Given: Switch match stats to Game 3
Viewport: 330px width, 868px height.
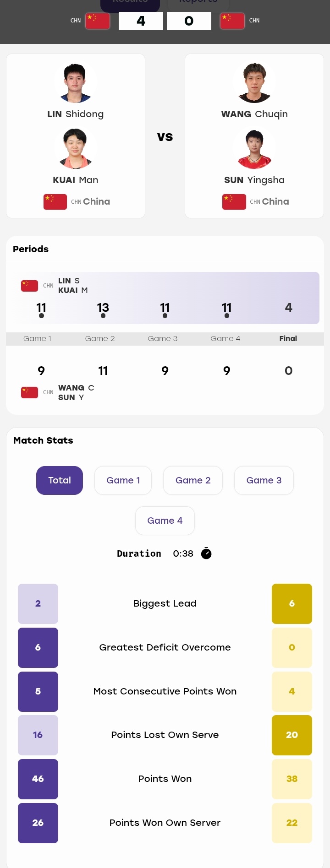Looking at the screenshot, I should pyautogui.click(x=264, y=480).
